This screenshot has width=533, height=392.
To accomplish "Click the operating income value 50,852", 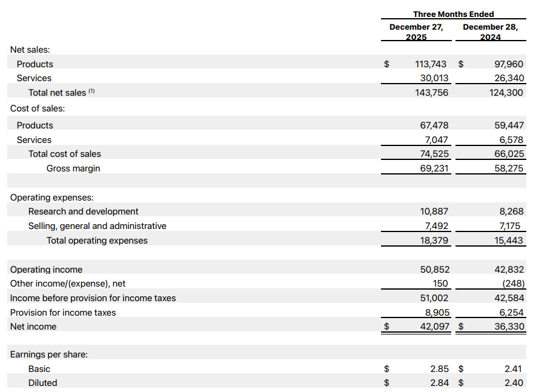I will [435, 270].
